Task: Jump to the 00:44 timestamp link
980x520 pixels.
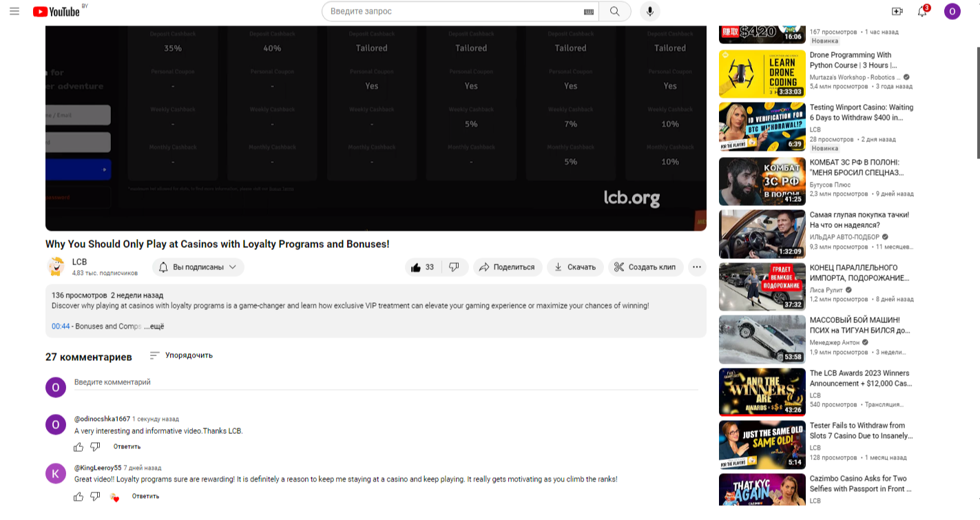Action: coord(61,326)
